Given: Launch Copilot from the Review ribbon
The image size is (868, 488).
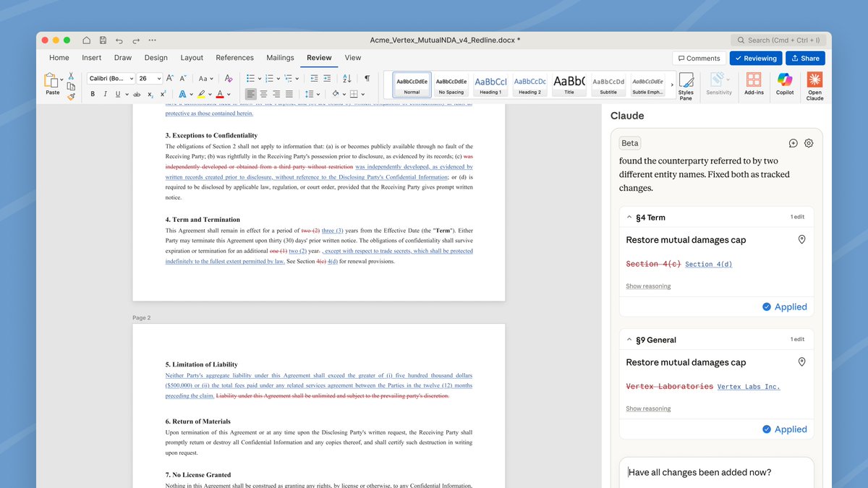Looking at the screenshot, I should pos(785,85).
